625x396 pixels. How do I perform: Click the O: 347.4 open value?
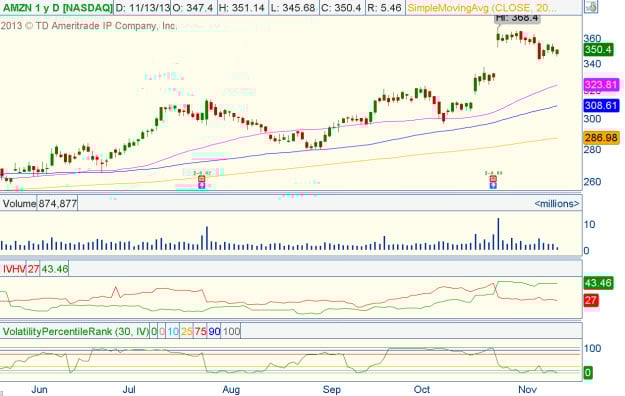[x=194, y=8]
